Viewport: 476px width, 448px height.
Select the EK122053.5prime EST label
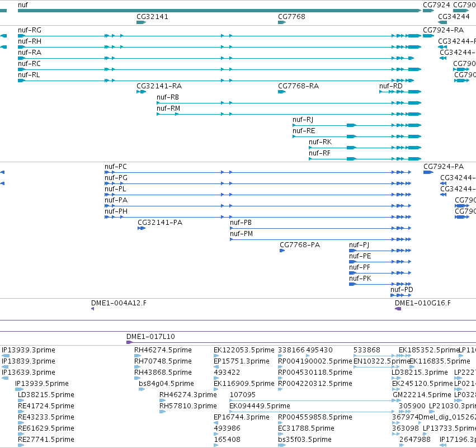click(244, 350)
